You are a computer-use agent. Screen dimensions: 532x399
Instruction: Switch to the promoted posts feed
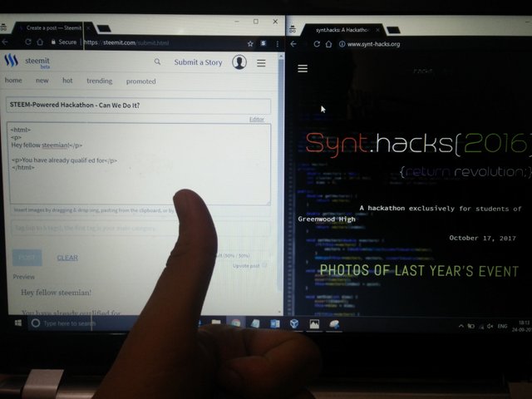[140, 81]
